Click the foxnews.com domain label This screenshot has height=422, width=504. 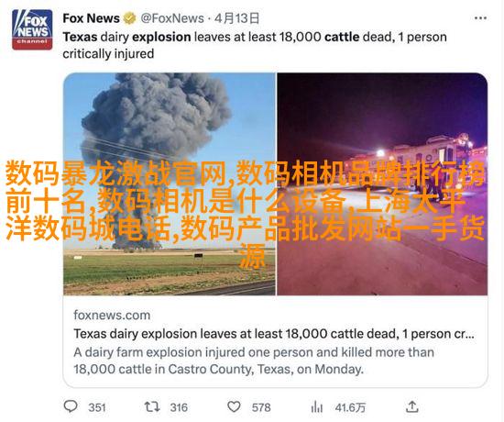pos(112,316)
